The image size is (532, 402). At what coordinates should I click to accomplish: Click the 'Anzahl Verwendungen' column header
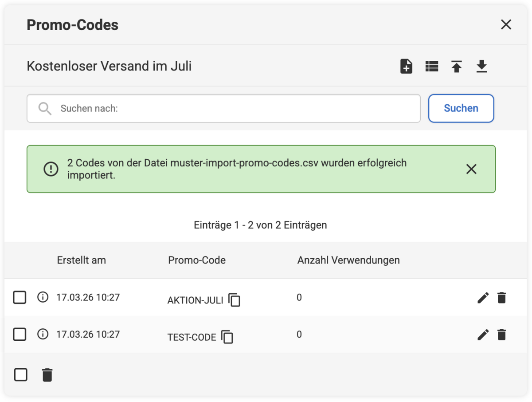point(348,260)
